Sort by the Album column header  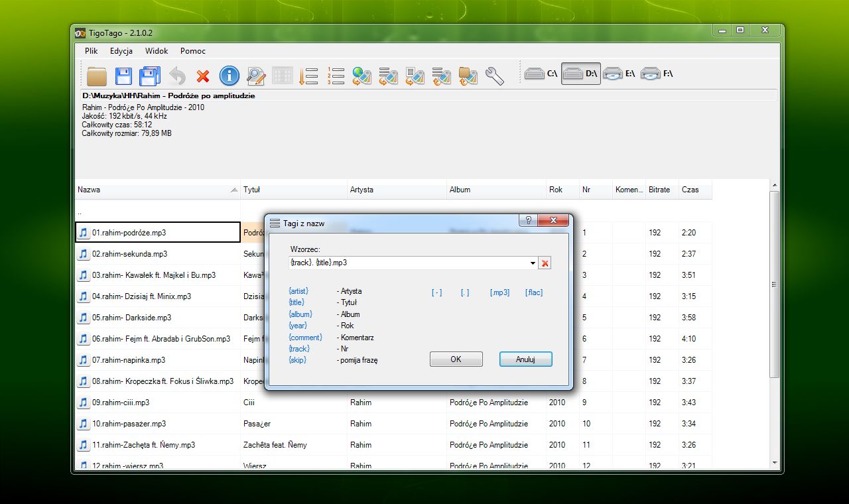pyautogui.click(x=497, y=190)
